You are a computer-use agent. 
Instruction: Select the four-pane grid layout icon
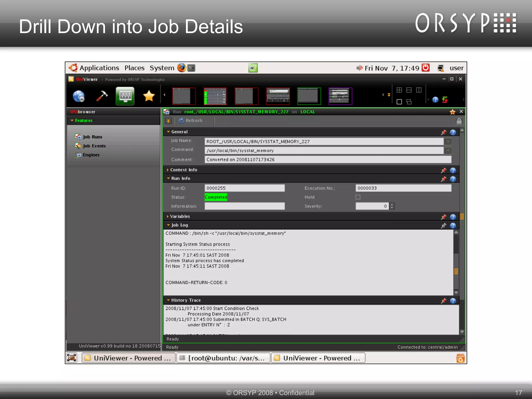(x=399, y=90)
